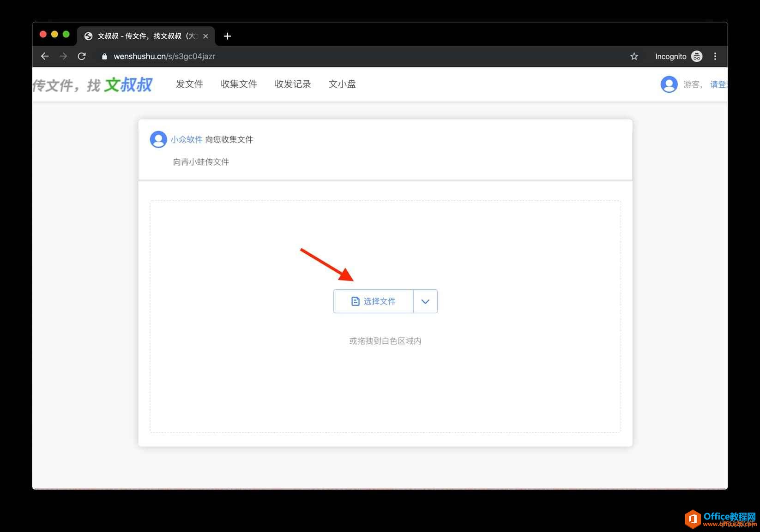Open a new tab with plus button
760x532 pixels.
pos(227,36)
